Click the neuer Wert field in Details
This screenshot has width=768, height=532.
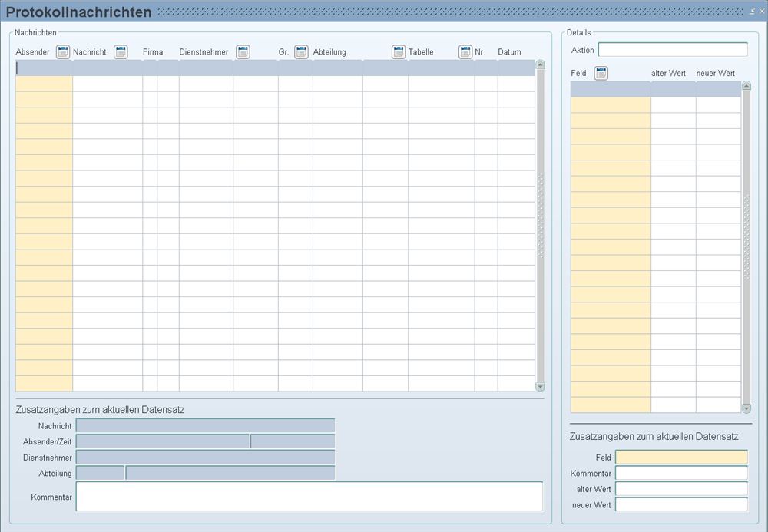681,504
